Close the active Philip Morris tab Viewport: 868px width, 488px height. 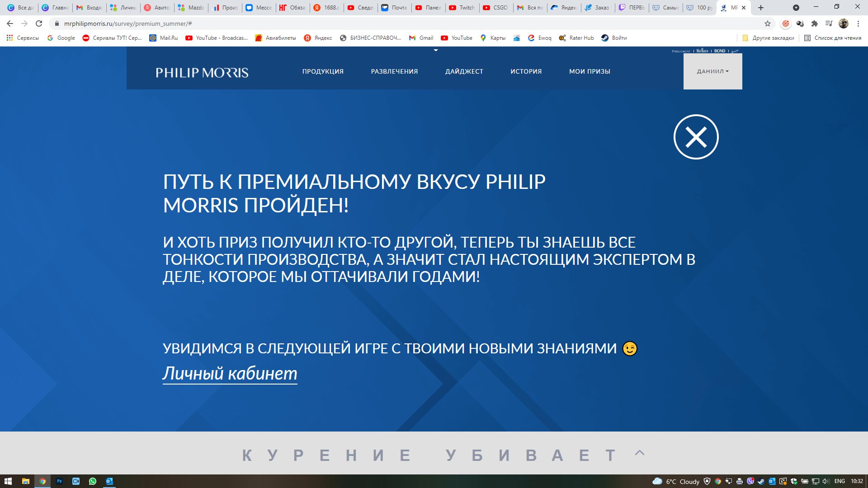[744, 8]
